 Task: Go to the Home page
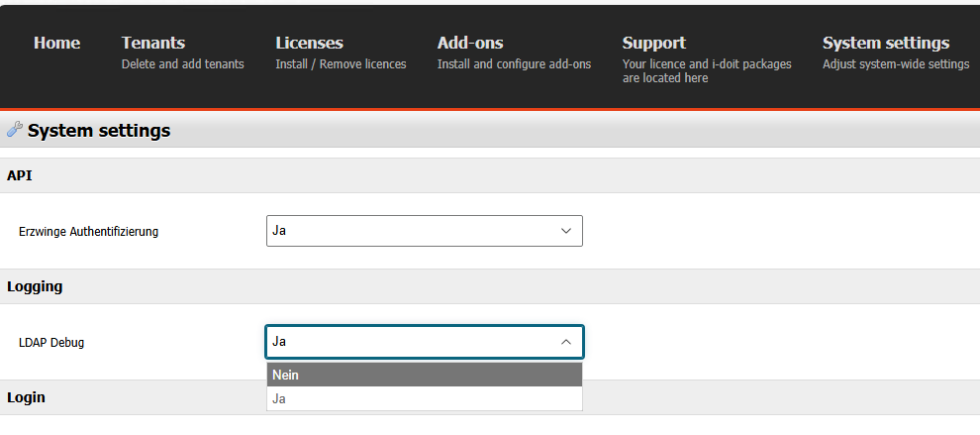pos(56,43)
